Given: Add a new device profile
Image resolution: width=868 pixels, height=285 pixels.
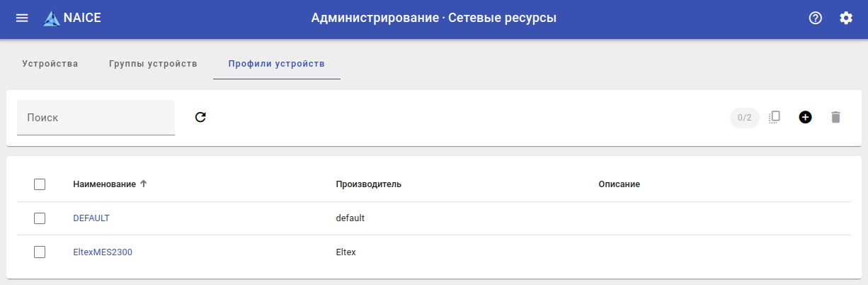Looking at the screenshot, I should pos(805,117).
